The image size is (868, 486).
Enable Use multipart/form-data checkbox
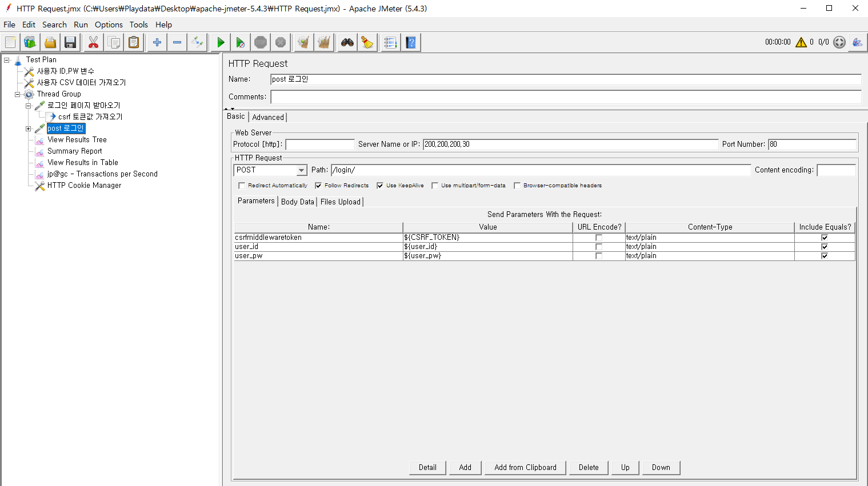[x=435, y=186]
